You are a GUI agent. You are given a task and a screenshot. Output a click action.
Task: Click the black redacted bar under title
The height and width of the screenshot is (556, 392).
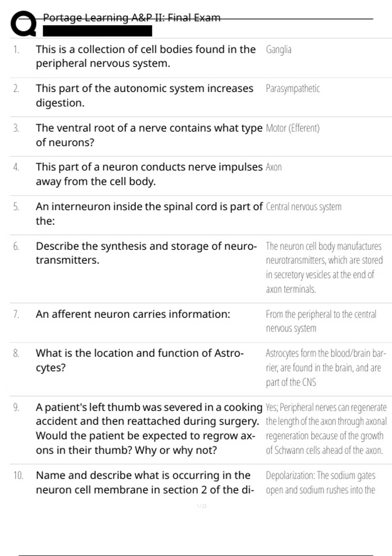click(x=97, y=31)
